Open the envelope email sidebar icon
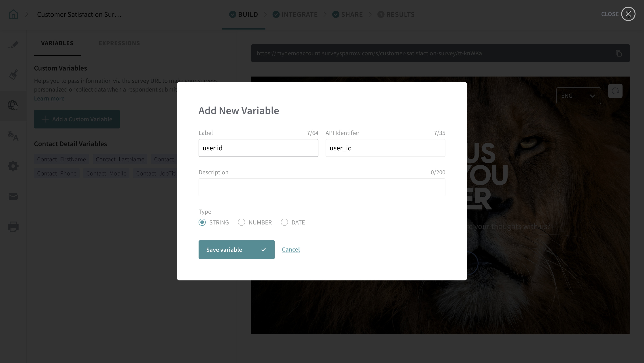The image size is (644, 363). pos(13,196)
